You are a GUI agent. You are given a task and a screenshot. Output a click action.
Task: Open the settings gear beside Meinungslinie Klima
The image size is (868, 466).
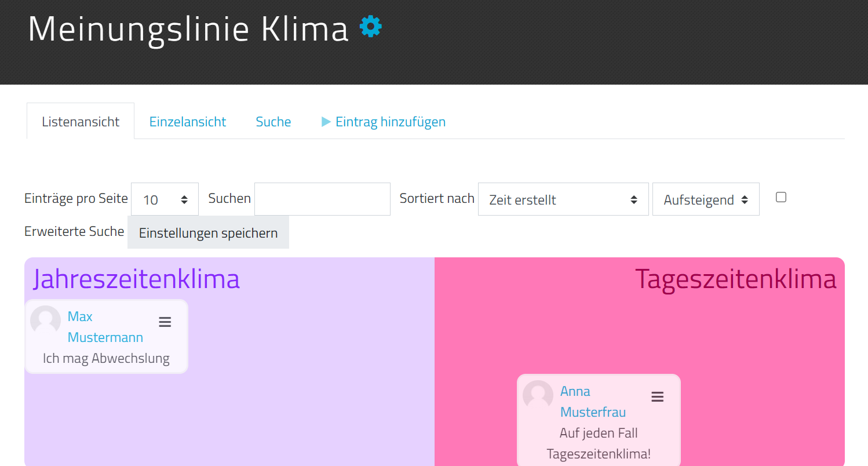click(371, 27)
